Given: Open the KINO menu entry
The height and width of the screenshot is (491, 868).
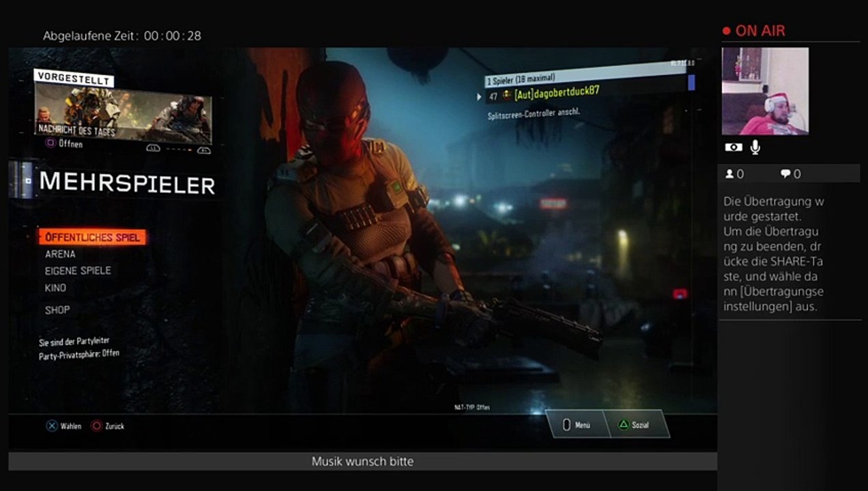Looking at the screenshot, I should coord(56,288).
